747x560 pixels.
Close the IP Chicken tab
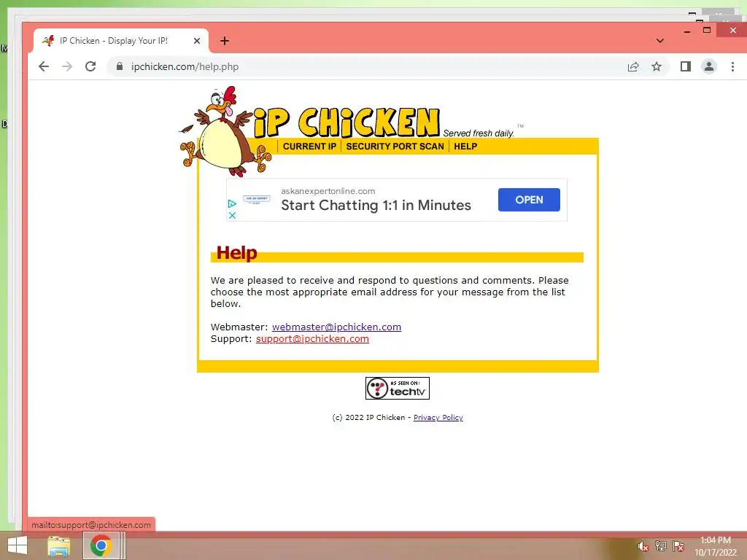[x=197, y=41]
